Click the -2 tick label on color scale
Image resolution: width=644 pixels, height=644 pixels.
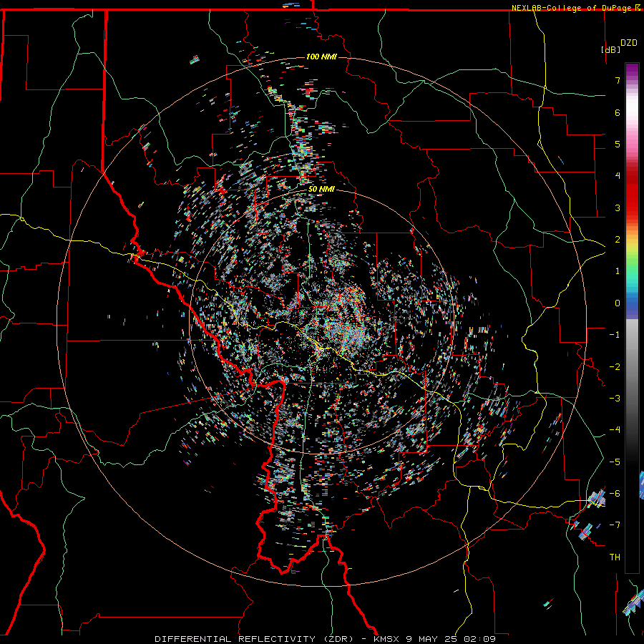[615, 366]
